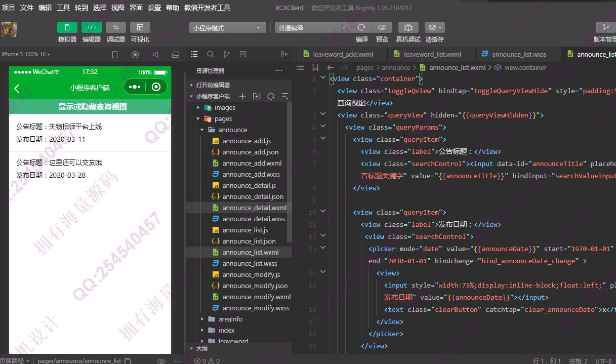The width and height of the screenshot is (616, 364).
Task: Toggle simulator sound mute
Action: click(155, 55)
